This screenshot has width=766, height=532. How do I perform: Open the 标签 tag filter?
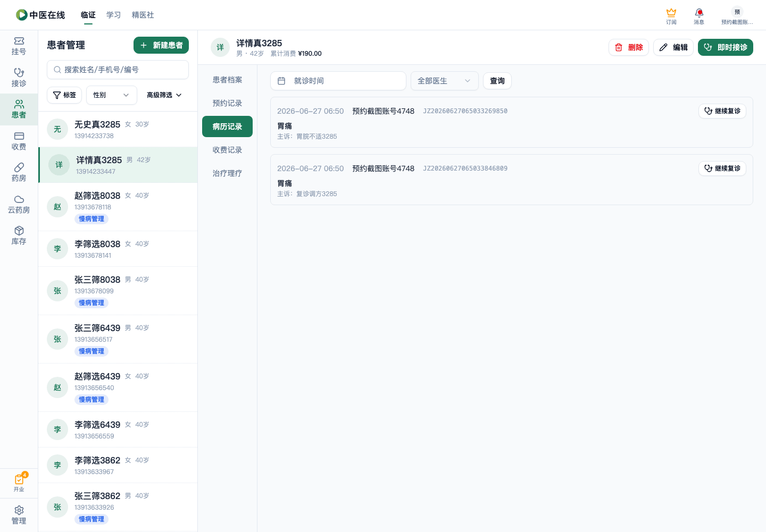pyautogui.click(x=64, y=95)
